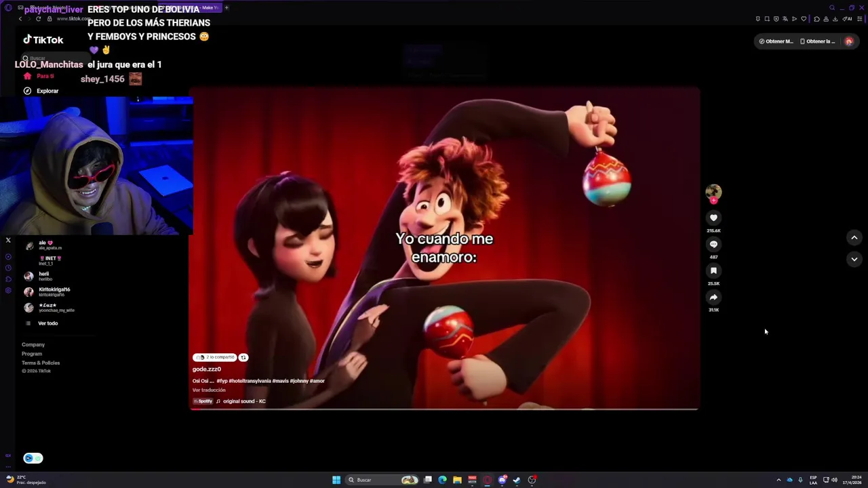Go to the next video with down chevron
This screenshot has height=488, width=868.
[x=854, y=259]
